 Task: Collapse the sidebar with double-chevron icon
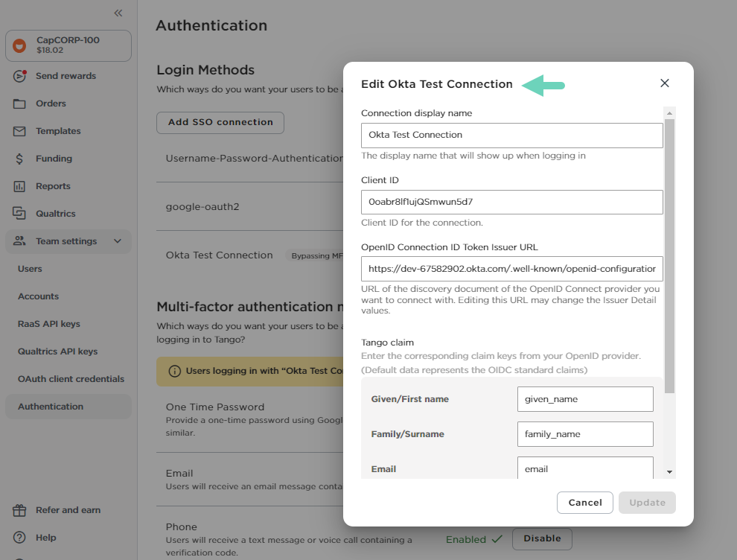coord(118,13)
